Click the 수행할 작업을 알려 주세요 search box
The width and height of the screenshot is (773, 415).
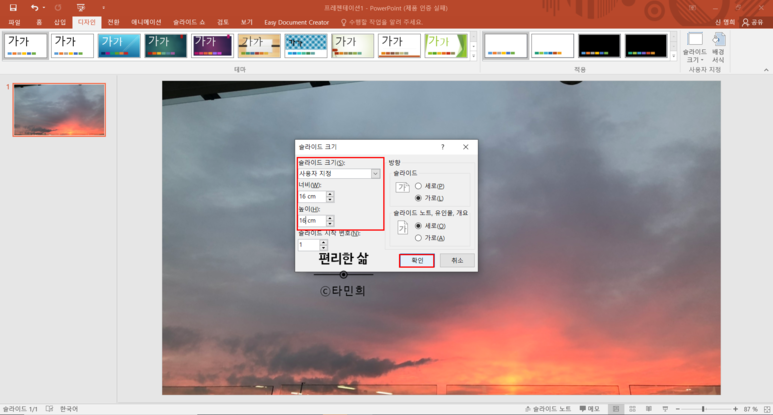click(x=382, y=22)
